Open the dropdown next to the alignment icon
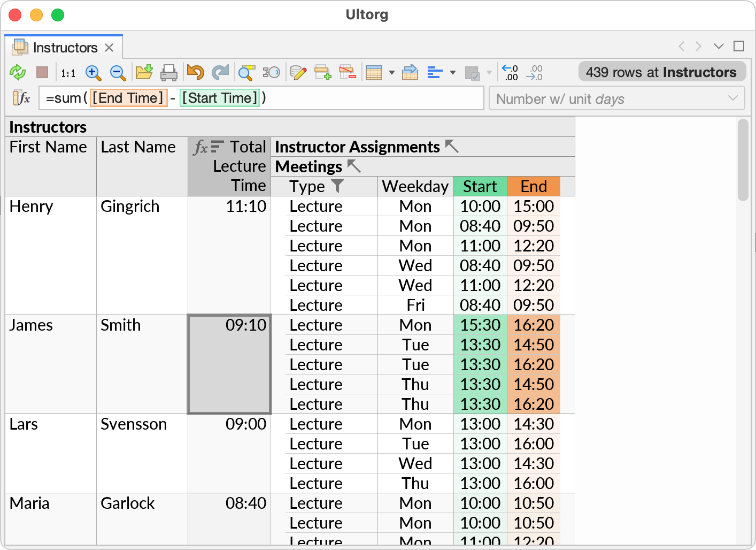Image resolution: width=756 pixels, height=550 pixels. point(452,72)
